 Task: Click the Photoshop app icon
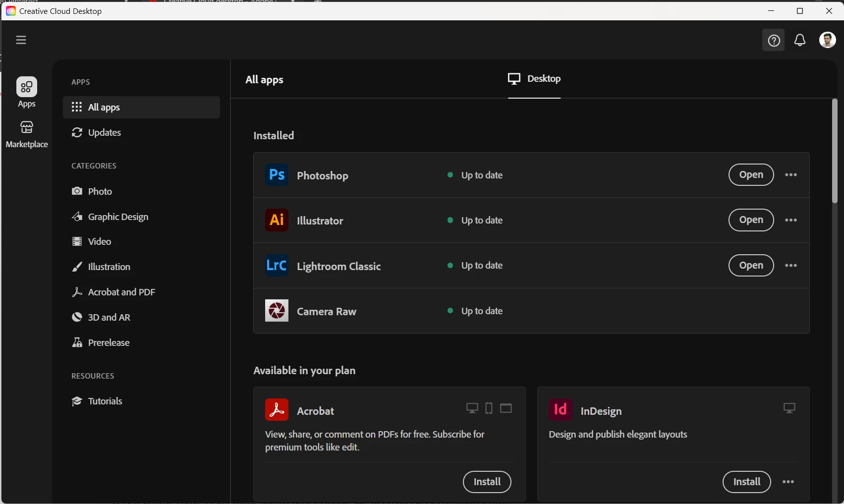[277, 175]
